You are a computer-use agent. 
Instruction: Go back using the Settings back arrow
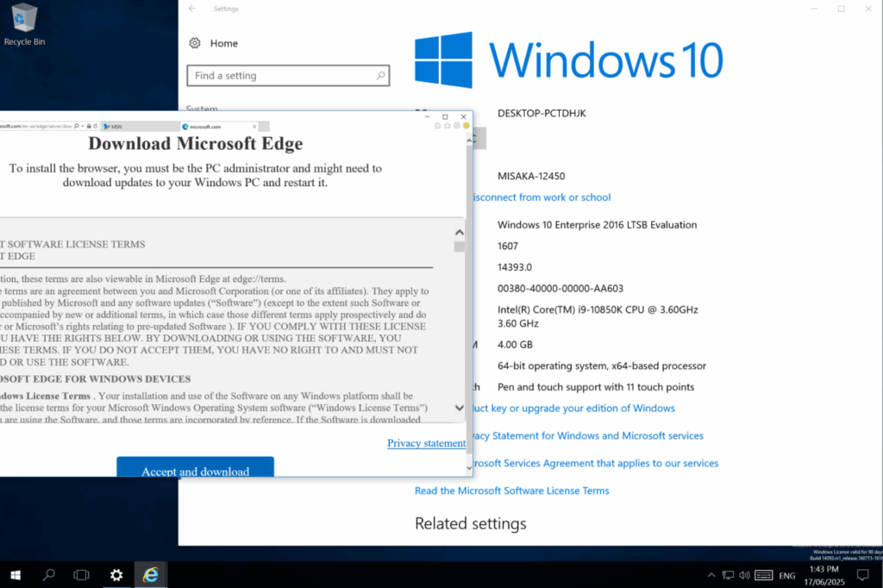point(192,9)
